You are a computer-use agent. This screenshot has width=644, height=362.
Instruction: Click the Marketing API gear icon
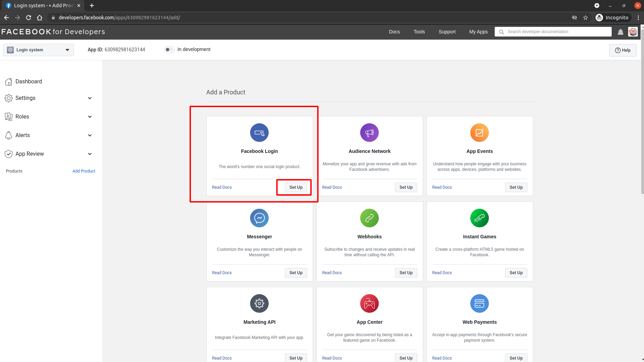259,303
